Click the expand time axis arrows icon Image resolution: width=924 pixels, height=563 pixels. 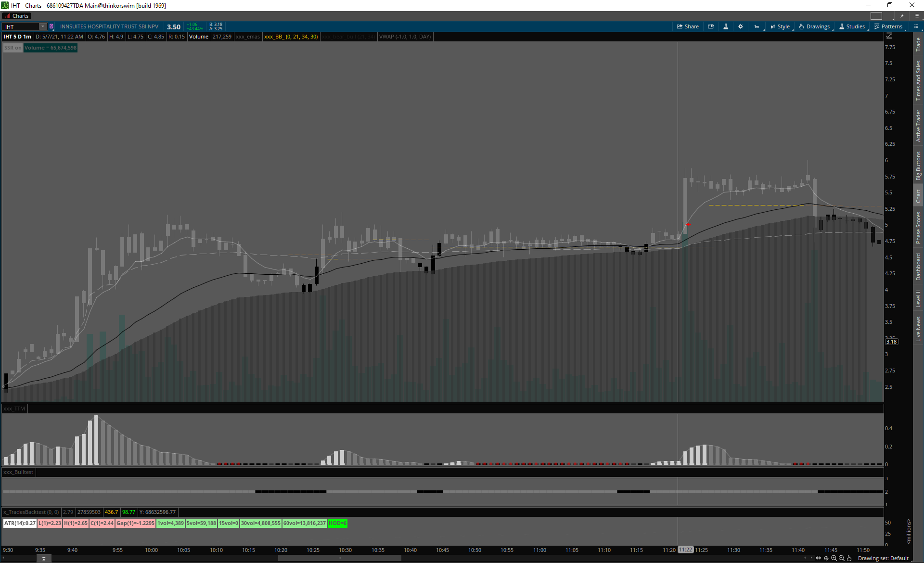(818, 558)
